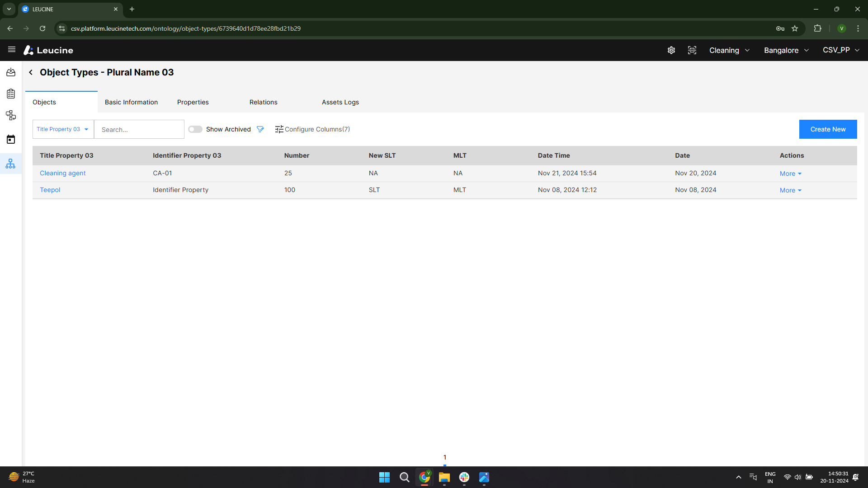Viewport: 868px width, 488px height.
Task: Open the settings gear
Action: [x=671, y=50]
